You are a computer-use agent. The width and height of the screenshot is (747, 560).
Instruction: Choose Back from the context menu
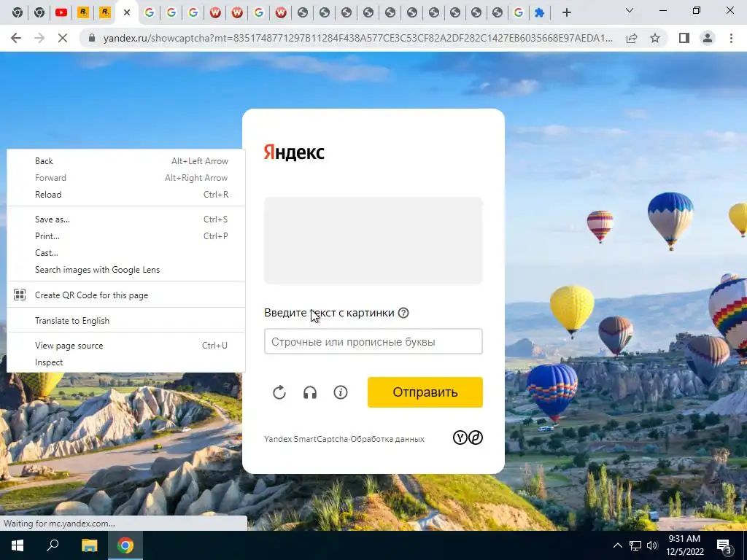[126, 161]
